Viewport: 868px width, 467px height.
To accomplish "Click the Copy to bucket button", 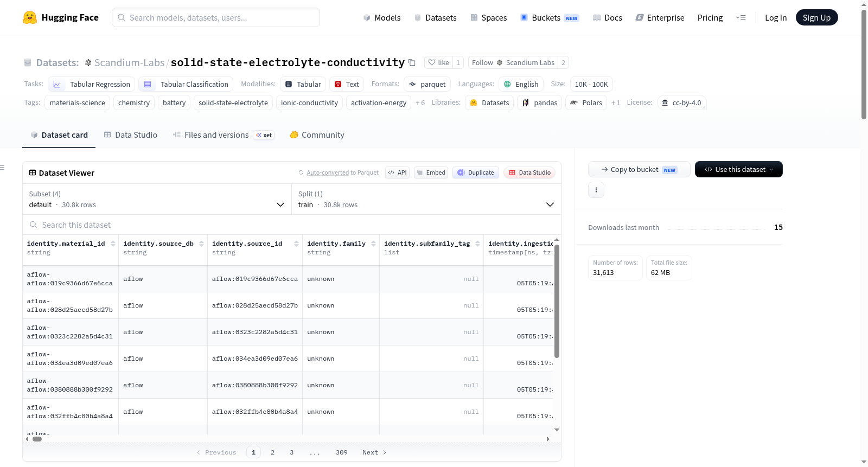I will (x=639, y=169).
